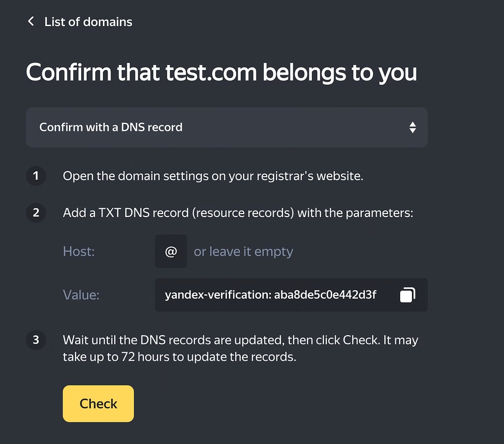Click the Value: label
Screen dimensions: 504x444
click(x=81, y=295)
